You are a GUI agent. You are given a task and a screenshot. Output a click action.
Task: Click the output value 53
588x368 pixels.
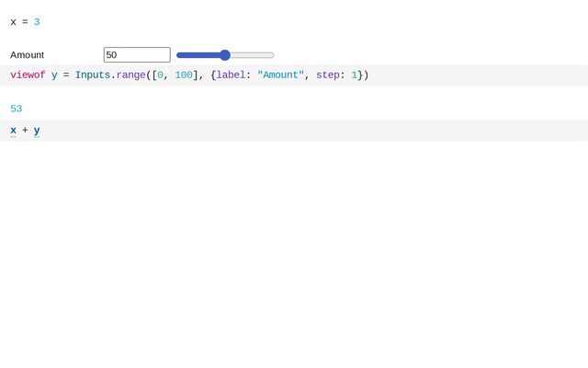tap(16, 109)
